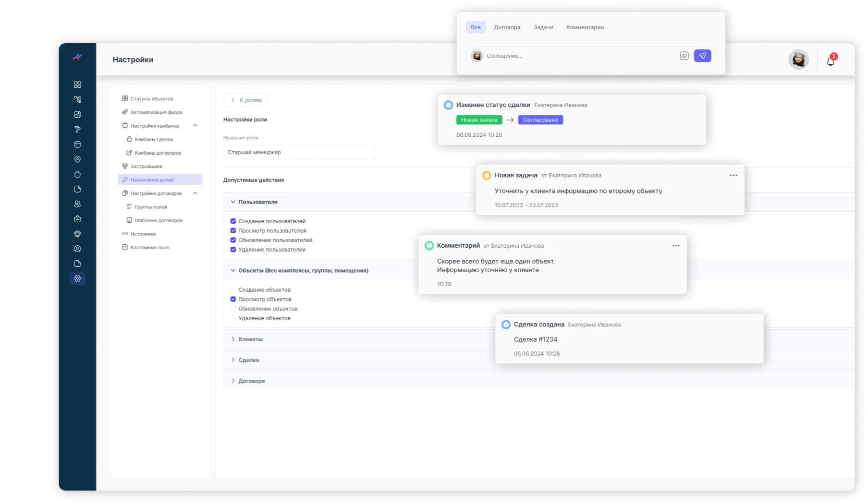
Task: Collapse Настройки канбанов submenu chevron
Action: [195, 126]
